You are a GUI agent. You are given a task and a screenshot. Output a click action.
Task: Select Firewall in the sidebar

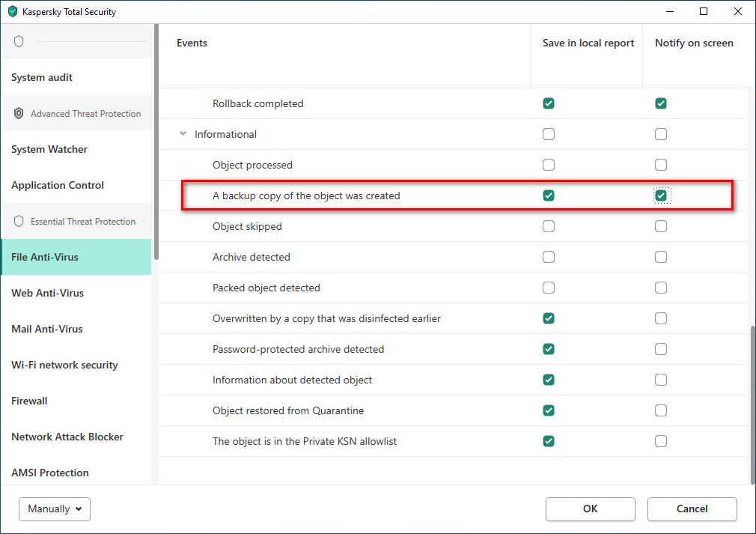click(x=29, y=401)
